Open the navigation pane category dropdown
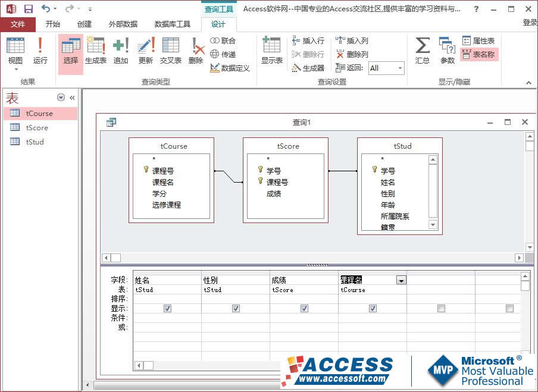The image size is (538, 392). pyautogui.click(x=61, y=98)
